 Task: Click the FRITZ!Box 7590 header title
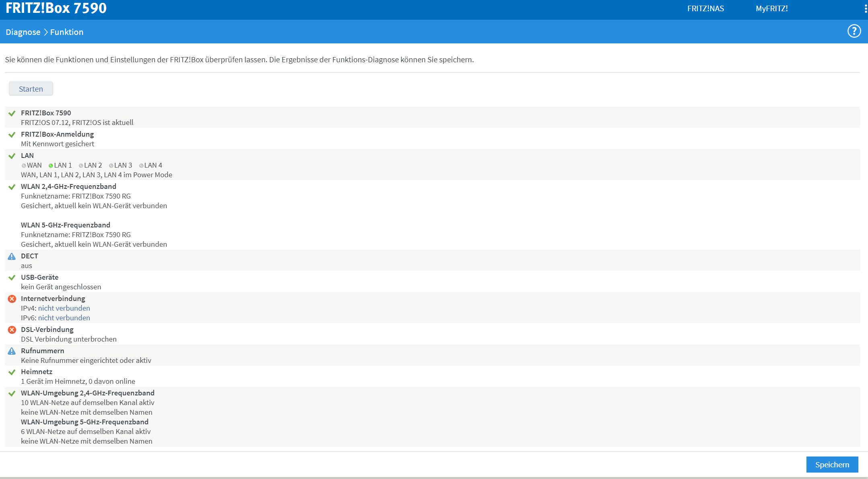[56, 8]
